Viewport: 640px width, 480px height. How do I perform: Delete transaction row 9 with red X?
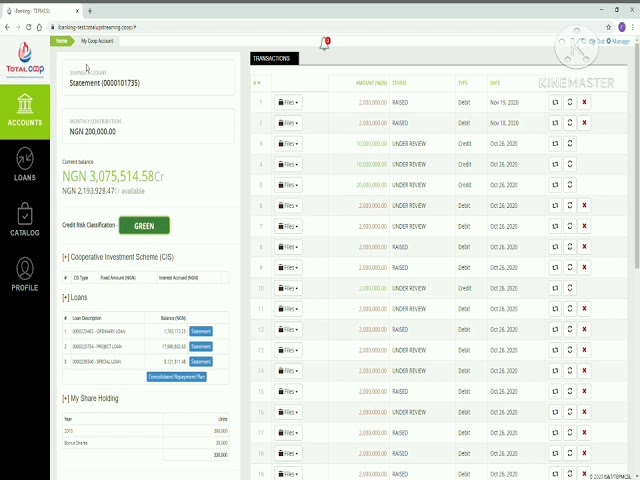tap(584, 267)
